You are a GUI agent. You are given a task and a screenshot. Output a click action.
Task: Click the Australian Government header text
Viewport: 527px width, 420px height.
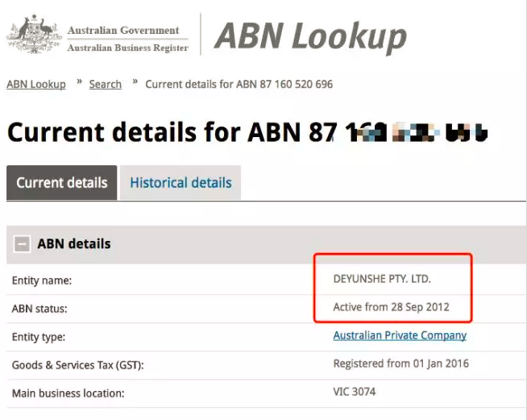pos(122,31)
